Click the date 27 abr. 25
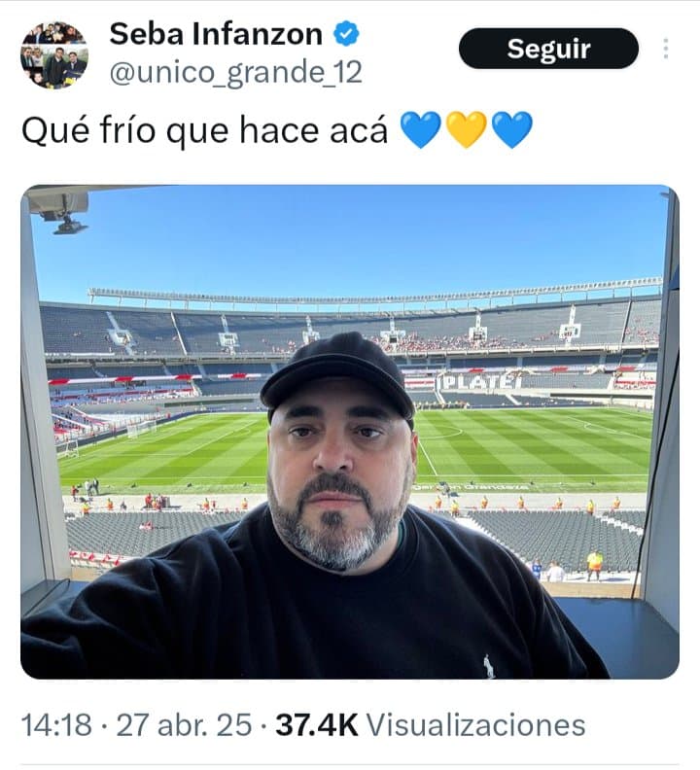Image resolution: width=700 pixels, height=770 pixels. click(x=184, y=725)
